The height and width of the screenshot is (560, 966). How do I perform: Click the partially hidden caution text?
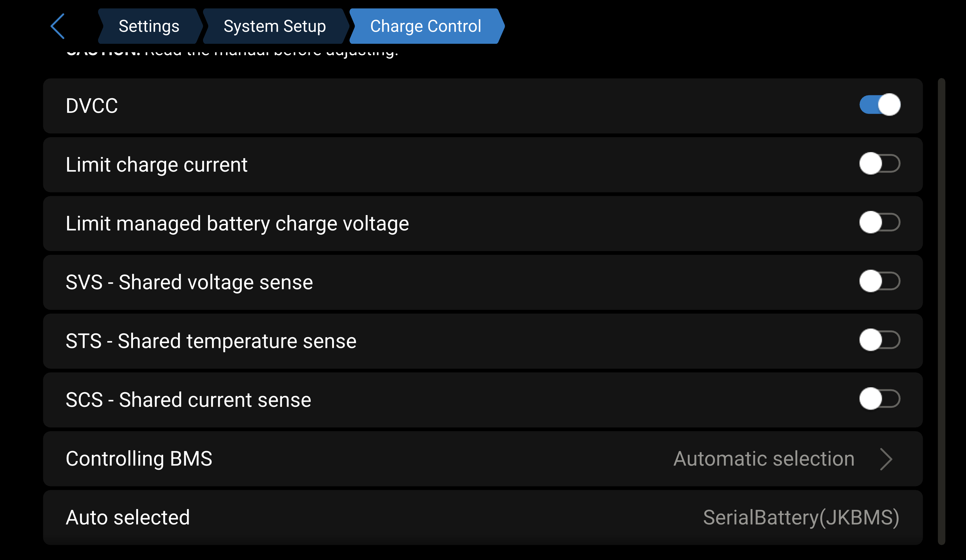coord(232,52)
